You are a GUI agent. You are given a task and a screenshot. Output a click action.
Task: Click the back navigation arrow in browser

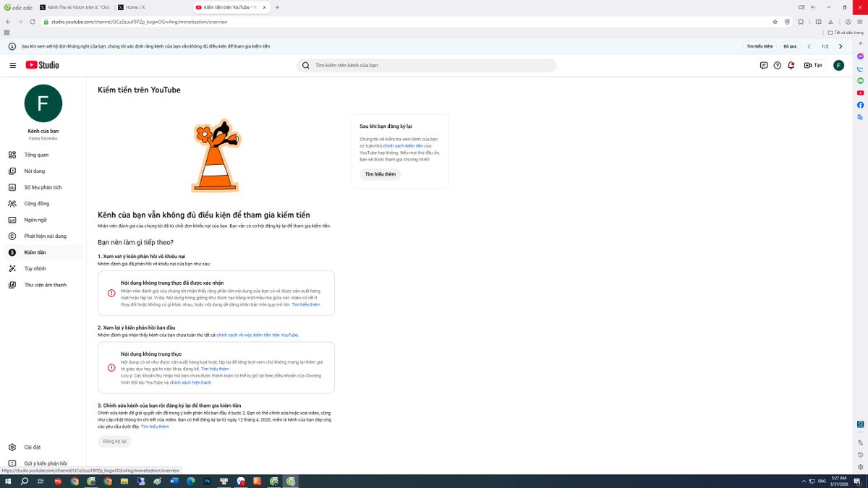[8, 22]
